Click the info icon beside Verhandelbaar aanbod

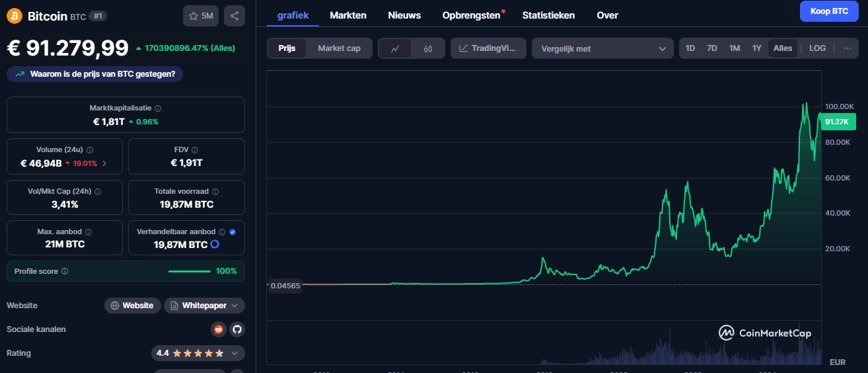pos(222,232)
